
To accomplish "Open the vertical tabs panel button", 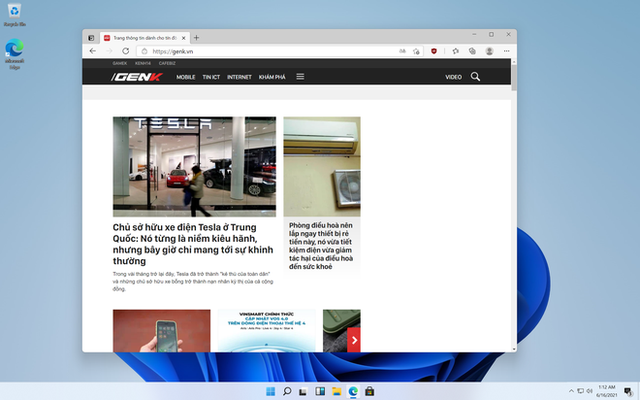I will coord(91,38).
